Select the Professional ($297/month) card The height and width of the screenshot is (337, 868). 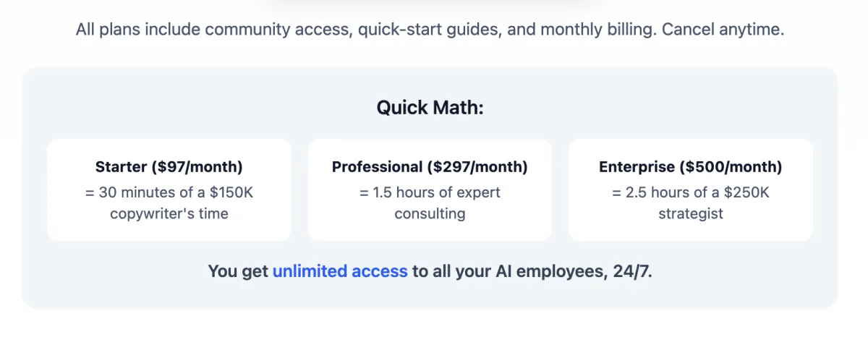click(430, 189)
